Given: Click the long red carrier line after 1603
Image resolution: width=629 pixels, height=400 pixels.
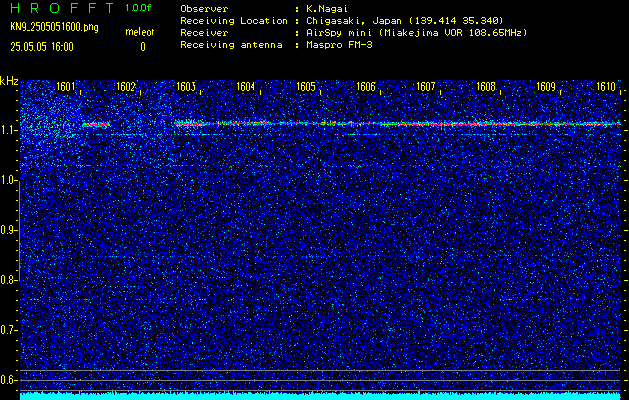Looking at the screenshot, I should 397,124.
